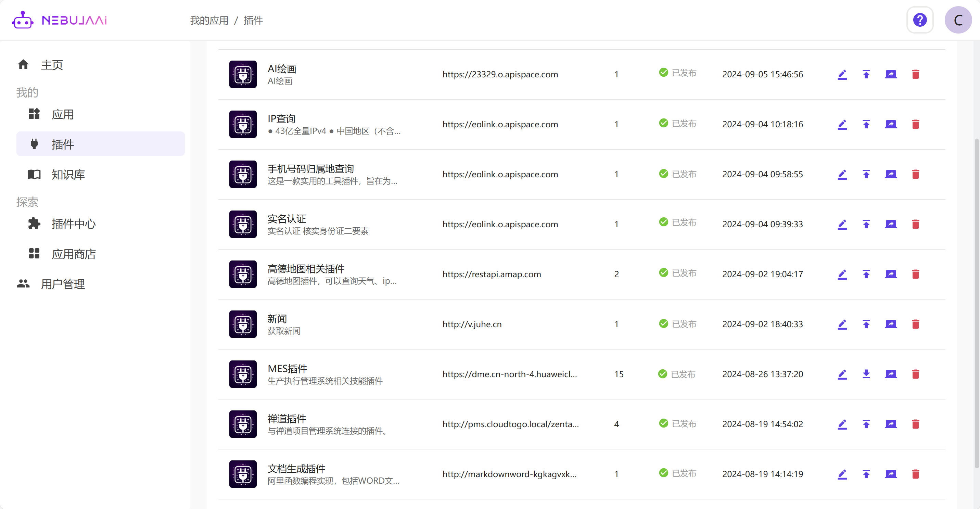
Task: Open 知识库 from the sidebar
Action: click(x=68, y=174)
